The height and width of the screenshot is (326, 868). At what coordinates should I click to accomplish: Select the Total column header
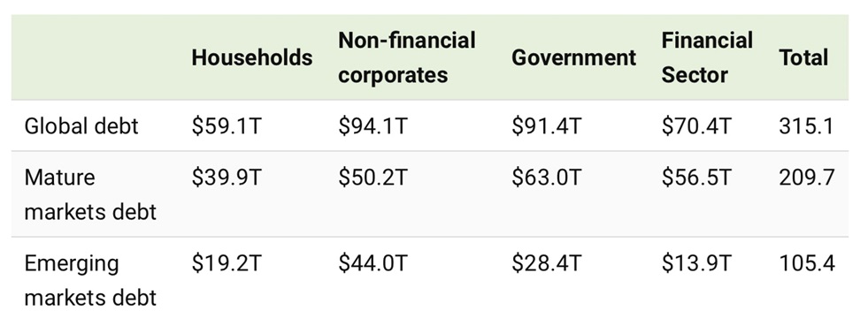pos(803,58)
